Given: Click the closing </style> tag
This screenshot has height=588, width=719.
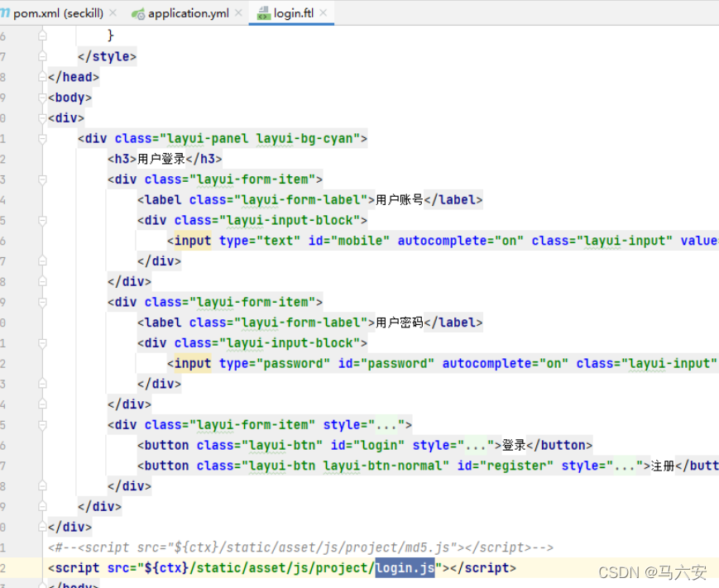Looking at the screenshot, I should point(108,56).
